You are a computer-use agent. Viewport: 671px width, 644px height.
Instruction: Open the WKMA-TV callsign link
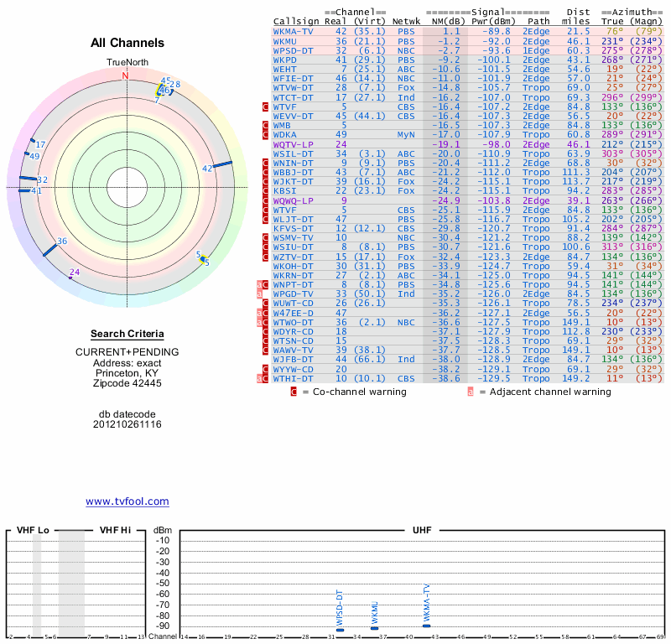point(294,31)
